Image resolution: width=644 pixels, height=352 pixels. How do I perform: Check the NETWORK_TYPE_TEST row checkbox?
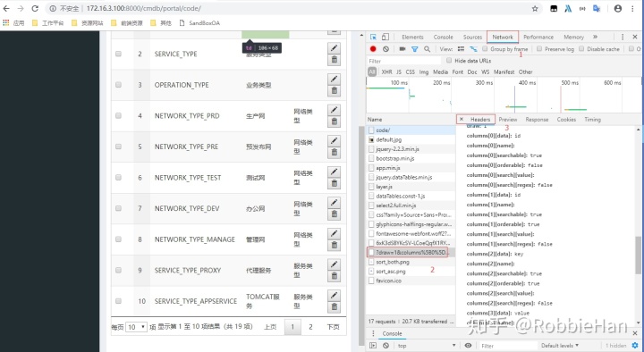pyautogui.click(x=118, y=177)
